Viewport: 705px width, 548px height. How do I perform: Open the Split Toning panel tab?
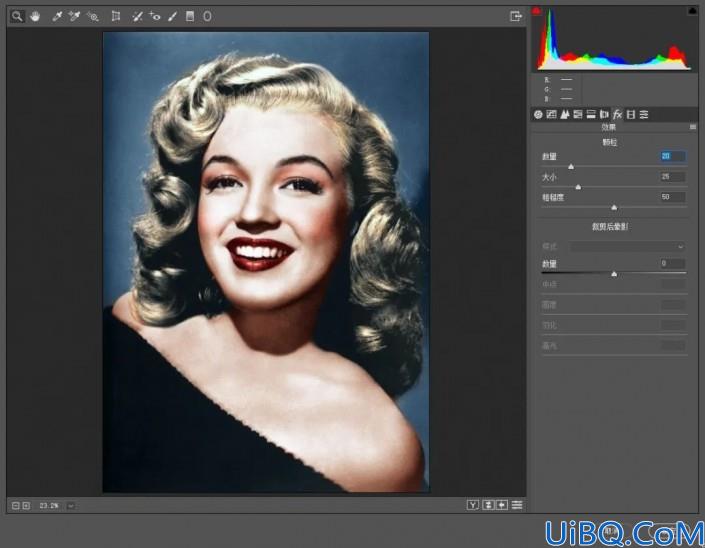coord(591,115)
